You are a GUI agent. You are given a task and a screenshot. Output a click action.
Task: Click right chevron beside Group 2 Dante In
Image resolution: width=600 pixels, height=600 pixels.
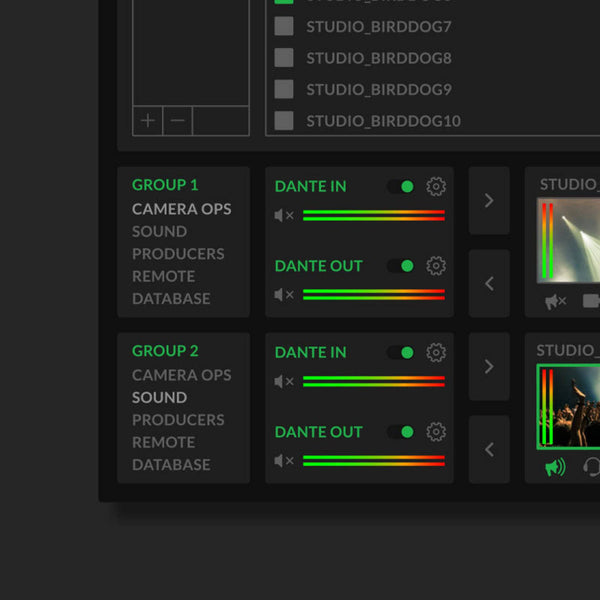tap(489, 367)
